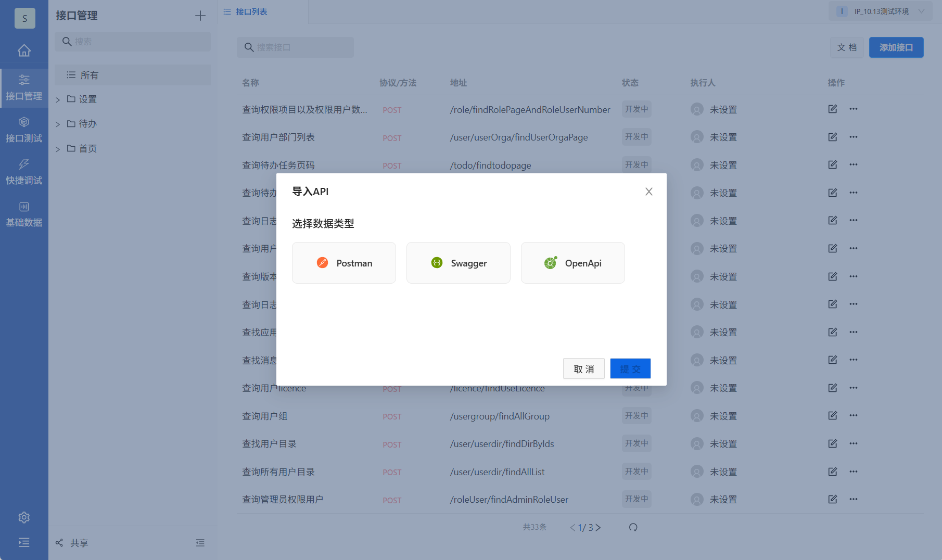This screenshot has height=560, width=942.
Task: Submit the import with 提交 button
Action: (x=630, y=368)
